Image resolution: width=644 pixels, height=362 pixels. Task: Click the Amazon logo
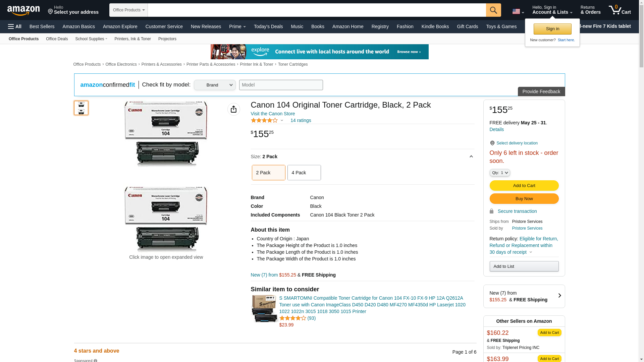[23, 10]
